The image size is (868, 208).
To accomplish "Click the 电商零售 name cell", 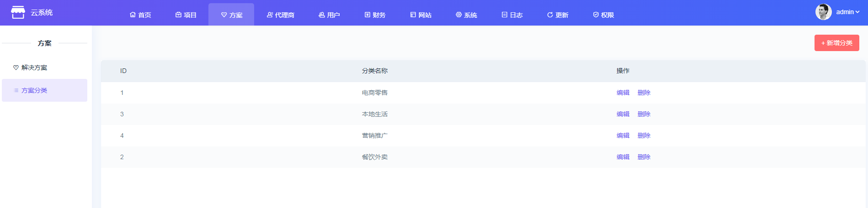I will (x=375, y=93).
